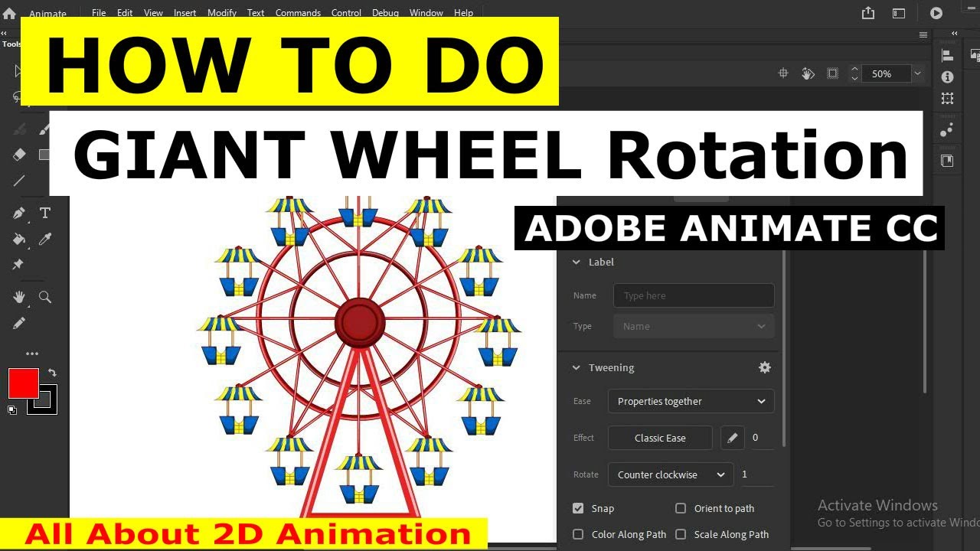Open the Debug menu
Image resolution: width=980 pixels, height=551 pixels.
coord(385,13)
